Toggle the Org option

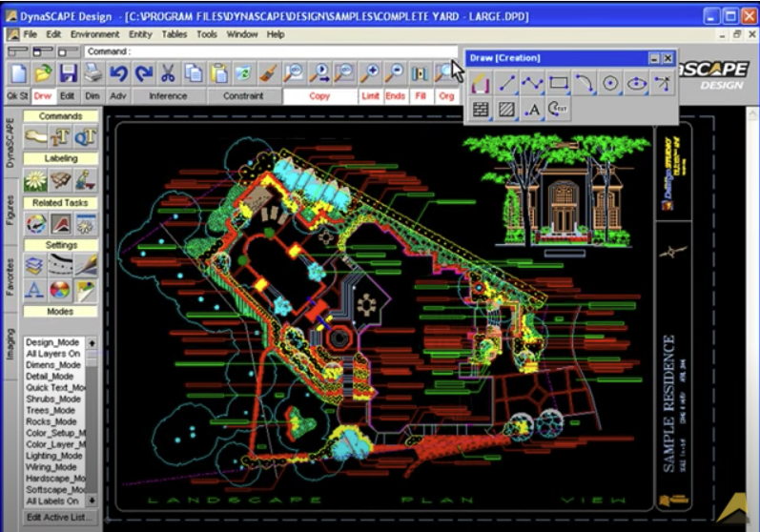pos(446,96)
